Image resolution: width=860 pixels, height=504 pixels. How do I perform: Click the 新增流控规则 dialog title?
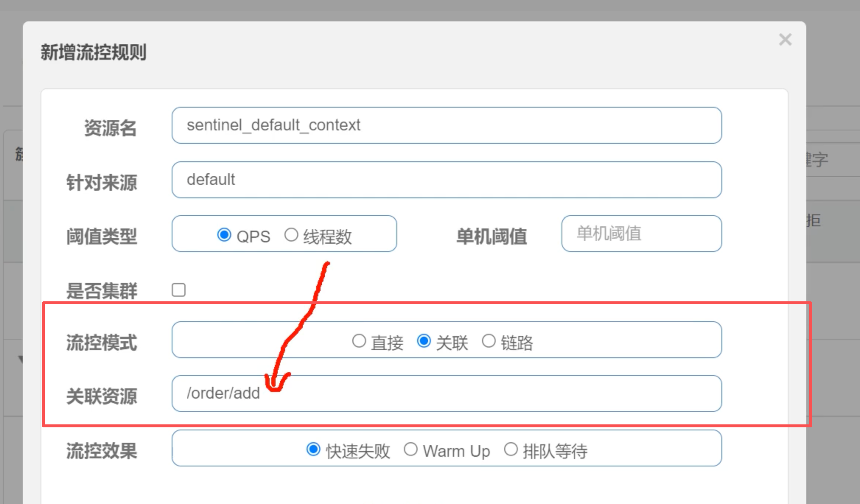coord(94,52)
